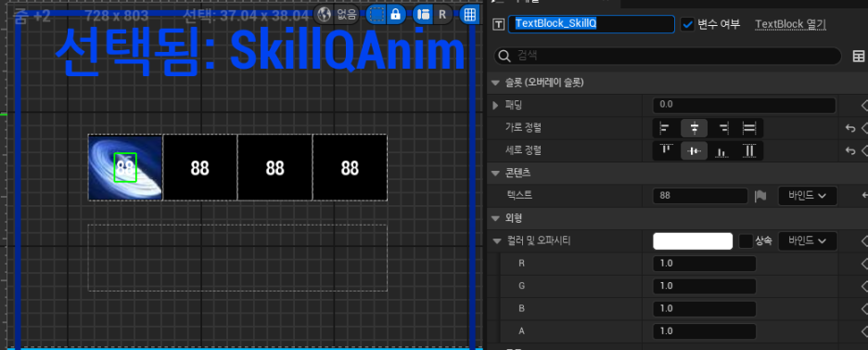Click the 검색 search field
Screen dimensions: 868x350
point(668,56)
